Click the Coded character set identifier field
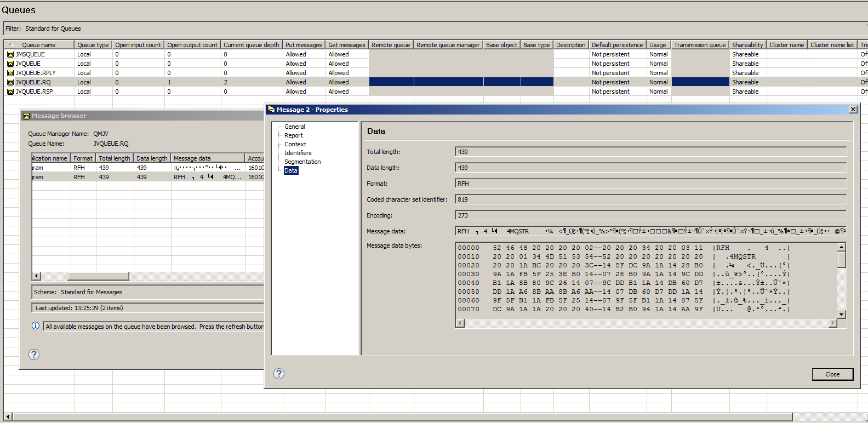This screenshot has width=868, height=423. point(650,199)
